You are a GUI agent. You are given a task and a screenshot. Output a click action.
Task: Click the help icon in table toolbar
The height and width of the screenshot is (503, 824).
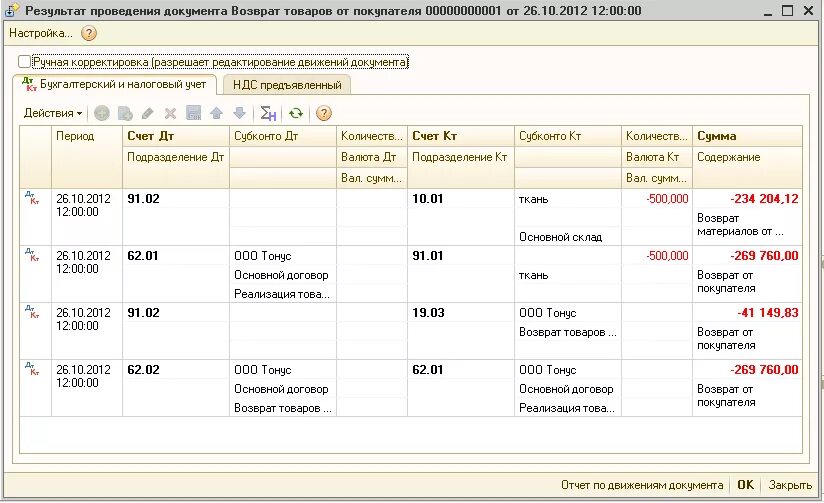[x=324, y=113]
